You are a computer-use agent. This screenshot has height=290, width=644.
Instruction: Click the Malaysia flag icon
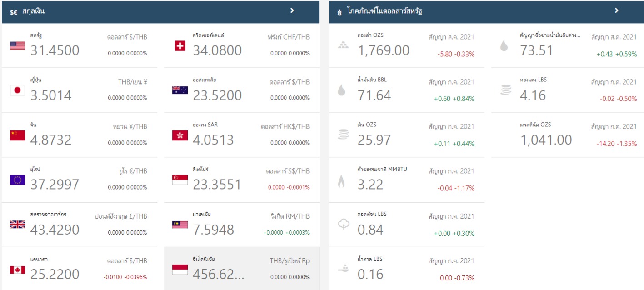click(180, 225)
